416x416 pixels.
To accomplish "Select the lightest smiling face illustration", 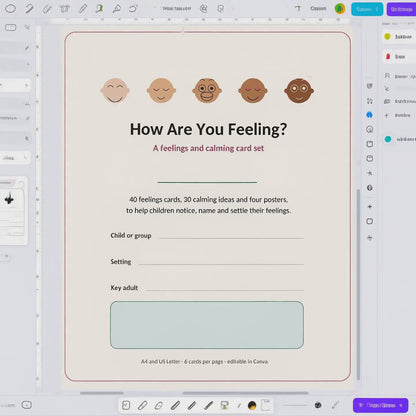I will tap(115, 91).
